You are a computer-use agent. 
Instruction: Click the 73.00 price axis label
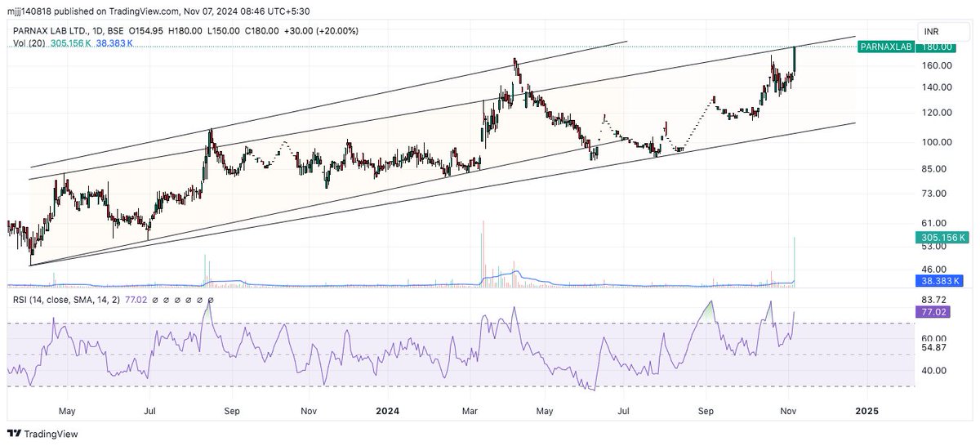click(x=935, y=194)
